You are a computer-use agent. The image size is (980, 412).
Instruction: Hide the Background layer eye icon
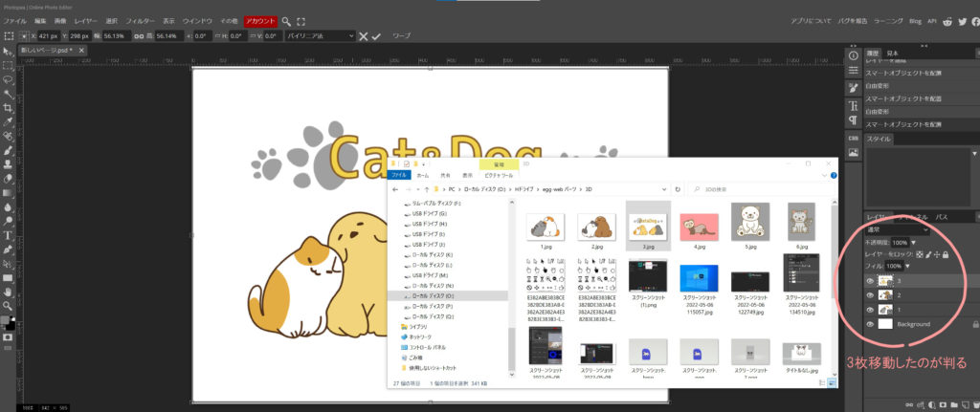click(870, 324)
